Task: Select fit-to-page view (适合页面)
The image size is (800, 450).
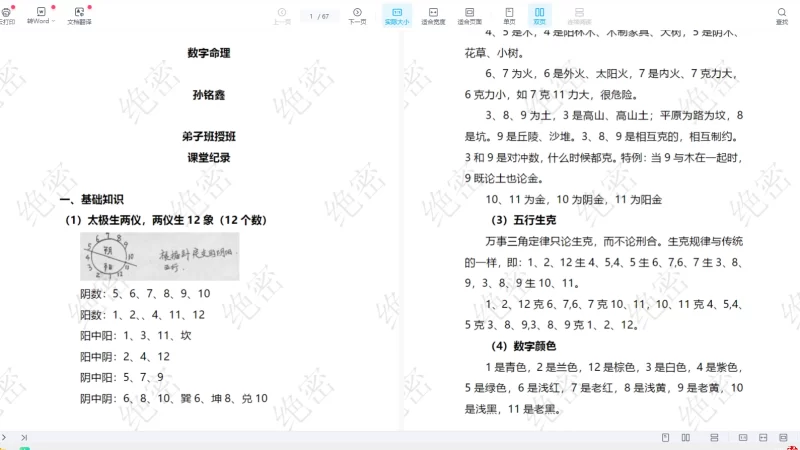Action: [x=469, y=15]
